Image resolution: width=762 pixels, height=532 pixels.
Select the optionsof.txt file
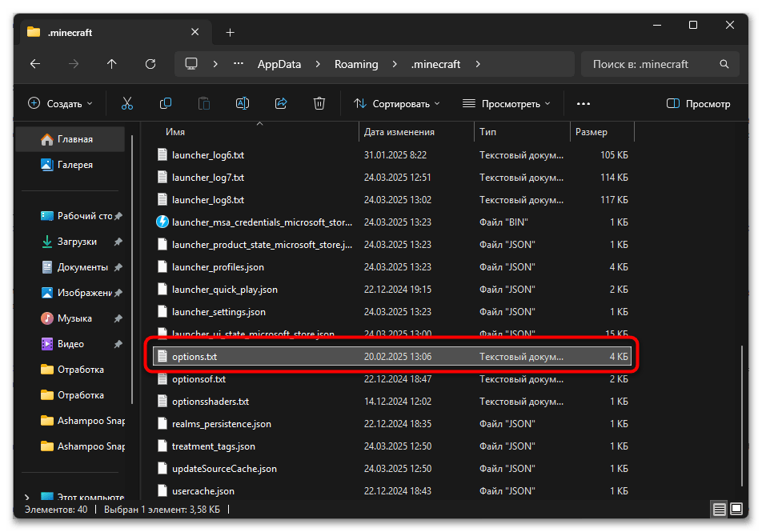[392, 379]
